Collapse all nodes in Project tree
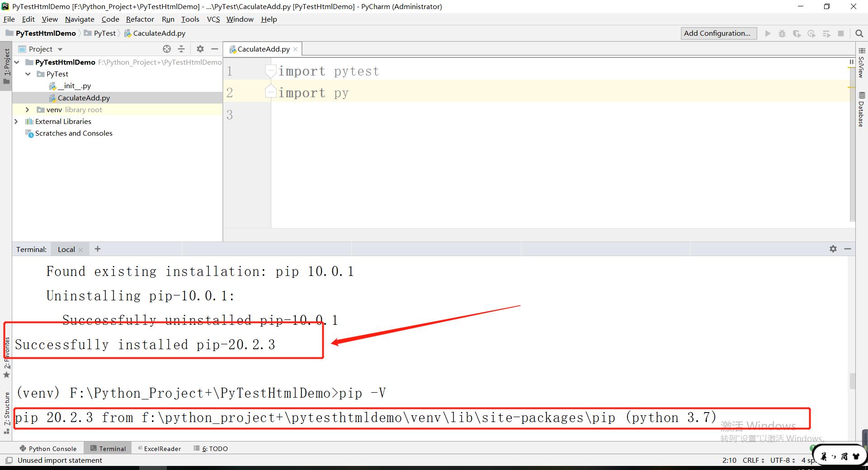The height and width of the screenshot is (470, 868). tap(181, 49)
